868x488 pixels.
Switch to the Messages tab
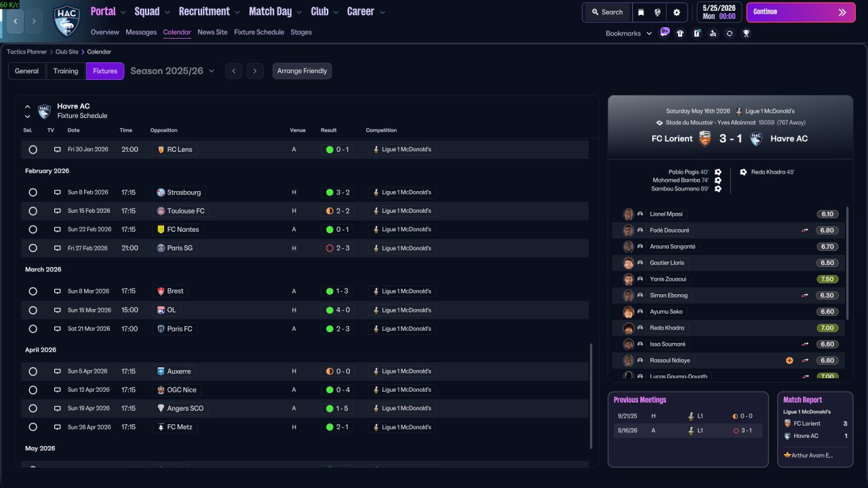141,33
